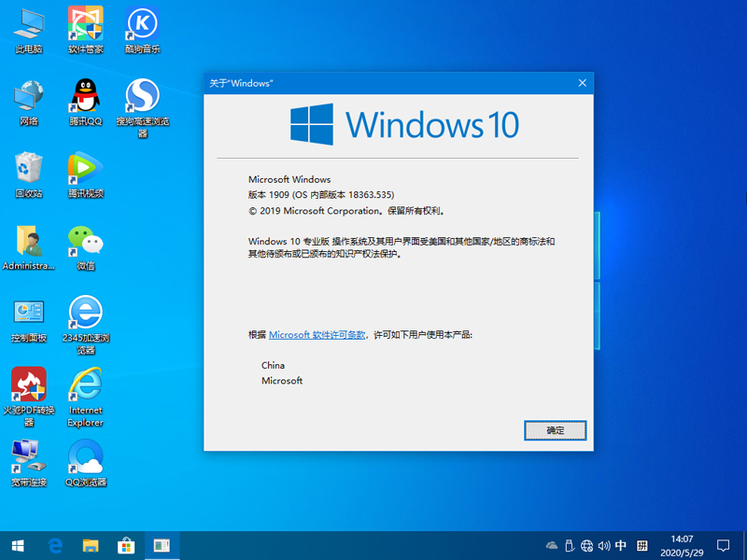Click the 确定 button in the dialog

coord(555,430)
